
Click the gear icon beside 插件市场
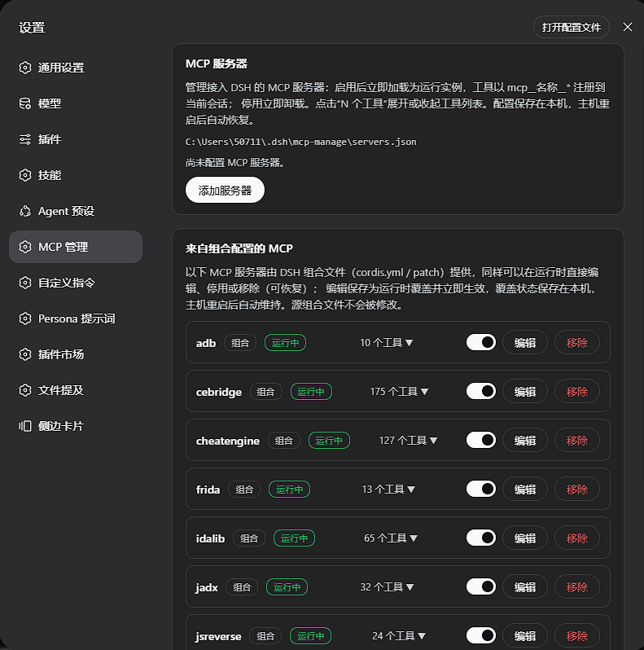pos(25,354)
